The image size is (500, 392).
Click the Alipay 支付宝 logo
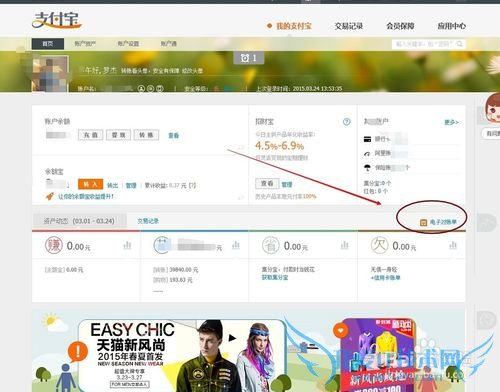(x=57, y=20)
